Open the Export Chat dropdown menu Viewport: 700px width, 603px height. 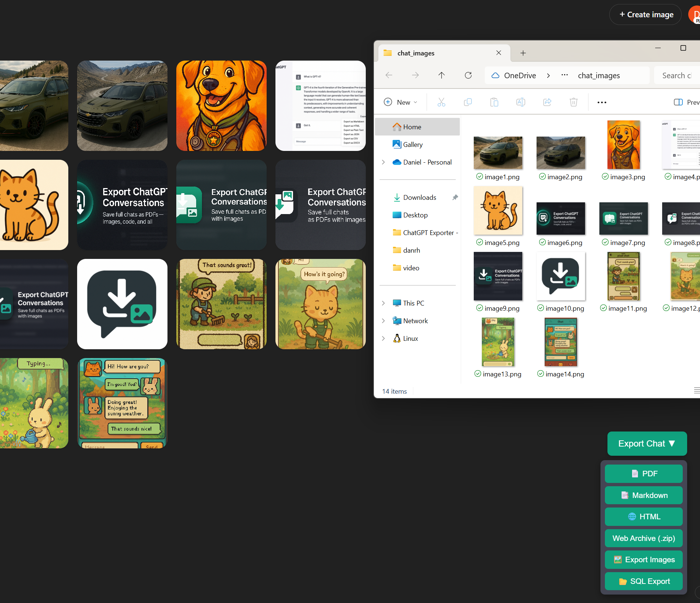point(647,444)
